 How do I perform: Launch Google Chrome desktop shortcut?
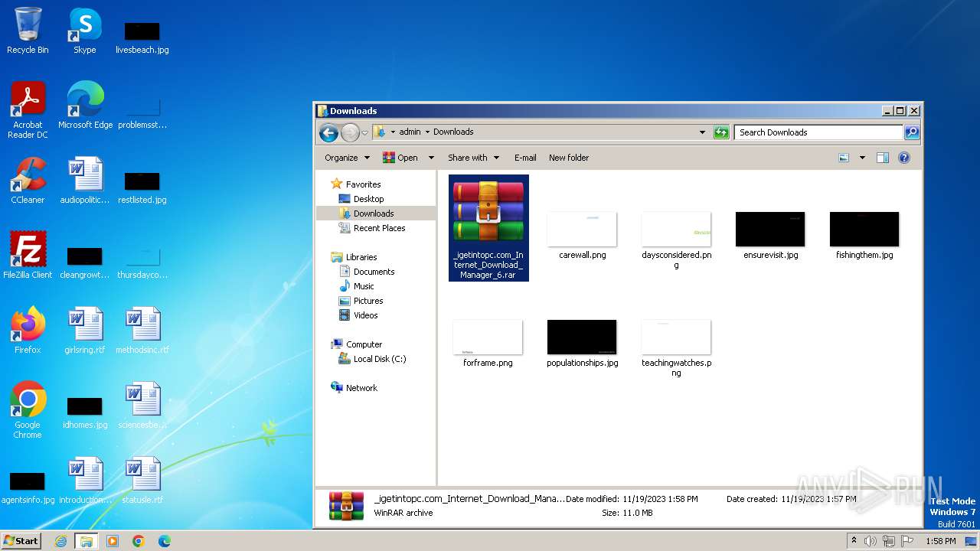pyautogui.click(x=28, y=410)
